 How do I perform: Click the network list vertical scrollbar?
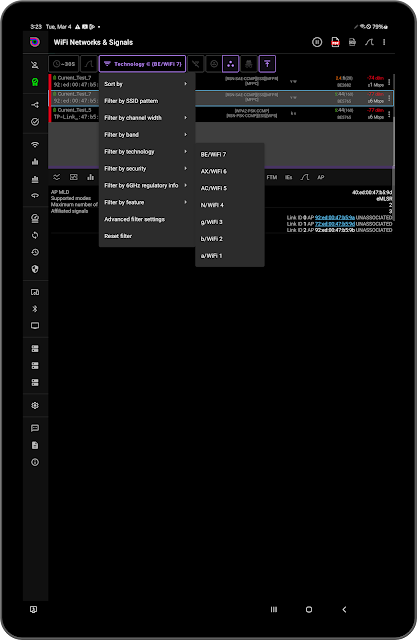(x=393, y=120)
